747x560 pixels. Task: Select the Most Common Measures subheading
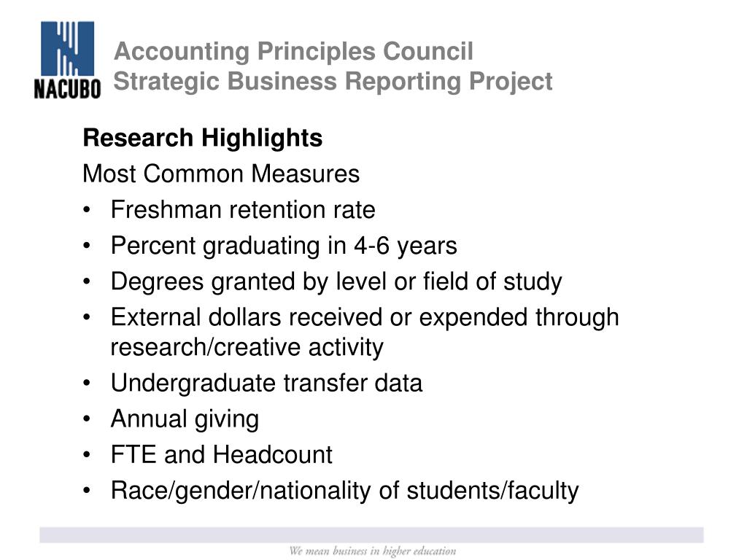(x=220, y=174)
